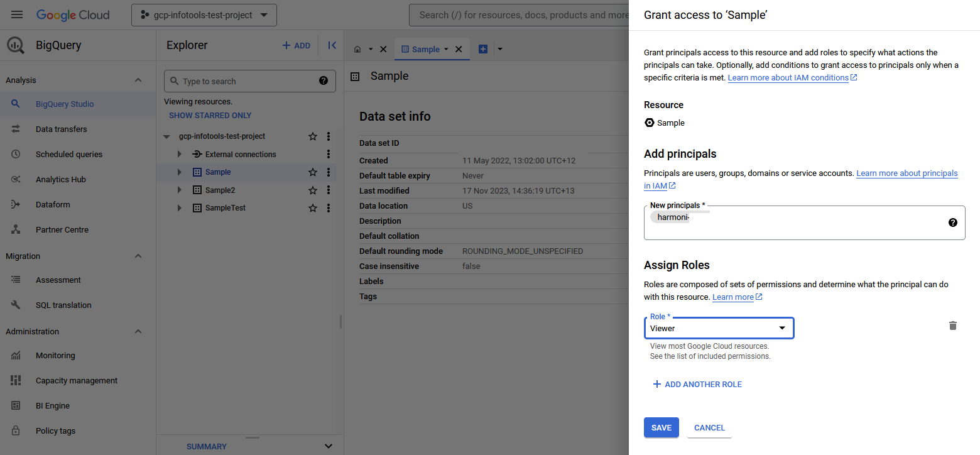Collapse the Migration section
This screenshot has width=980, height=455.
click(x=138, y=256)
